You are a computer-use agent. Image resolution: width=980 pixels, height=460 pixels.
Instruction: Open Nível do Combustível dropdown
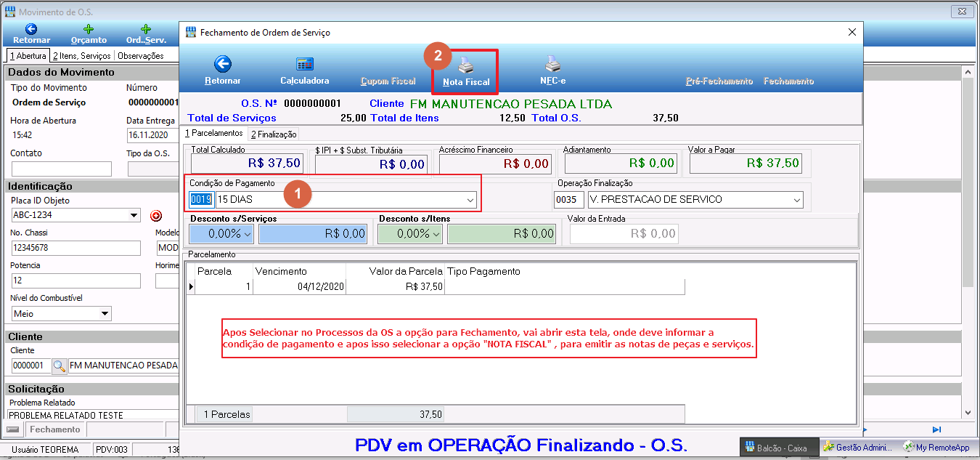tap(105, 314)
